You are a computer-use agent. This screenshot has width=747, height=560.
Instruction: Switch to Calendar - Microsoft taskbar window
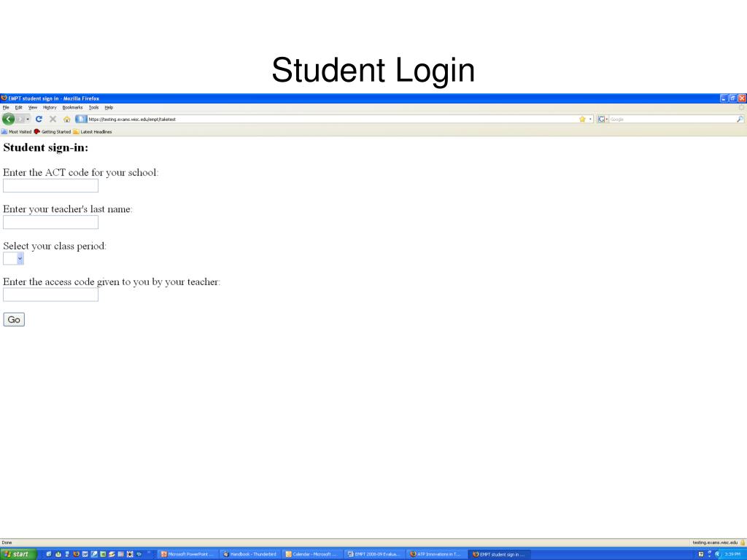[x=312, y=554]
